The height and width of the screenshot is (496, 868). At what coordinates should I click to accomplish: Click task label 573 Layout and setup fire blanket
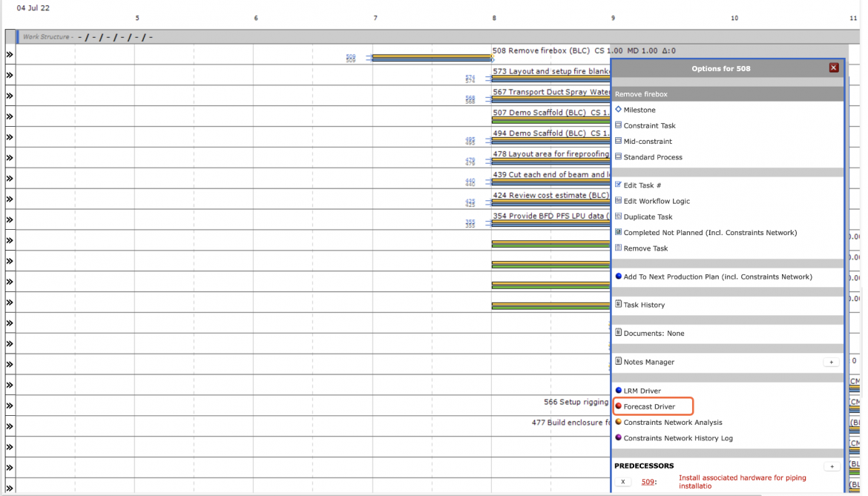[x=551, y=71]
